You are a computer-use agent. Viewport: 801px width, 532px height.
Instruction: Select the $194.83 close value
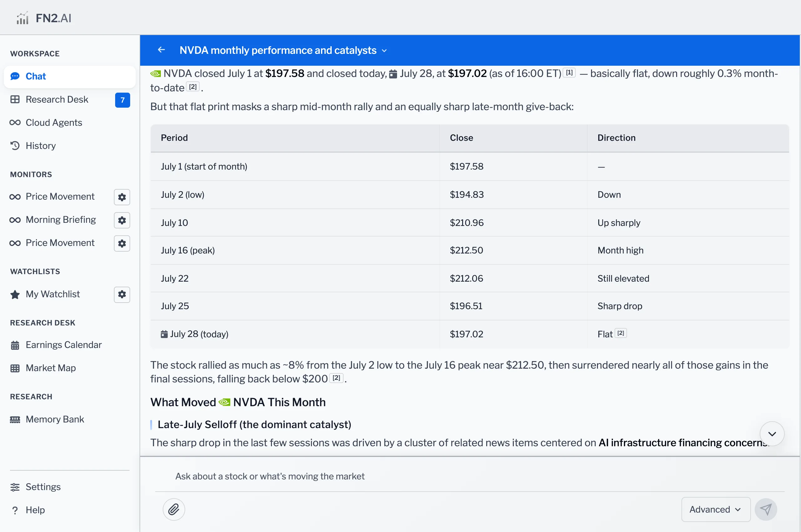(467, 194)
